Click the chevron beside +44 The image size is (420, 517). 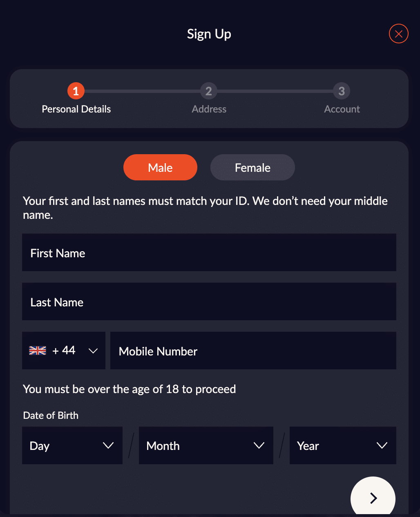click(x=93, y=351)
